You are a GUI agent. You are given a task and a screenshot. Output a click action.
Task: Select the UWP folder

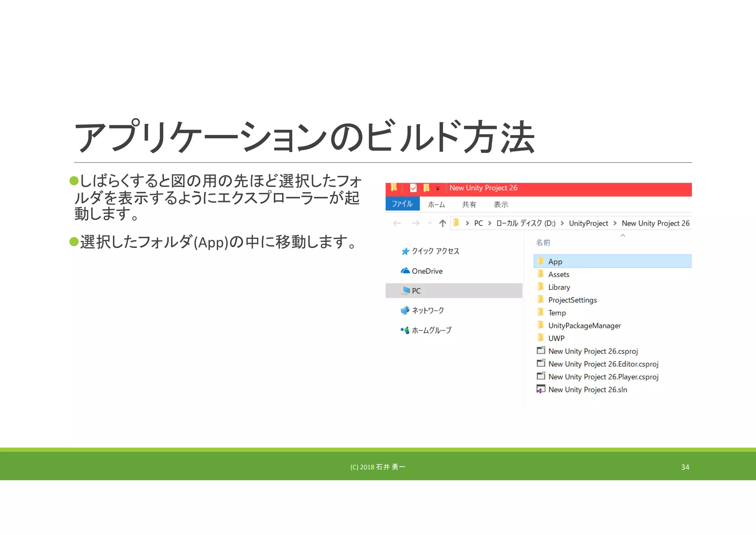[556, 338]
